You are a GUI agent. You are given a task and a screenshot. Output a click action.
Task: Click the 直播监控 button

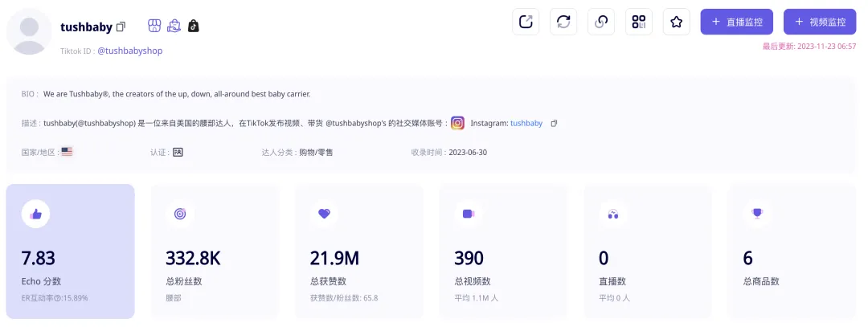click(736, 22)
